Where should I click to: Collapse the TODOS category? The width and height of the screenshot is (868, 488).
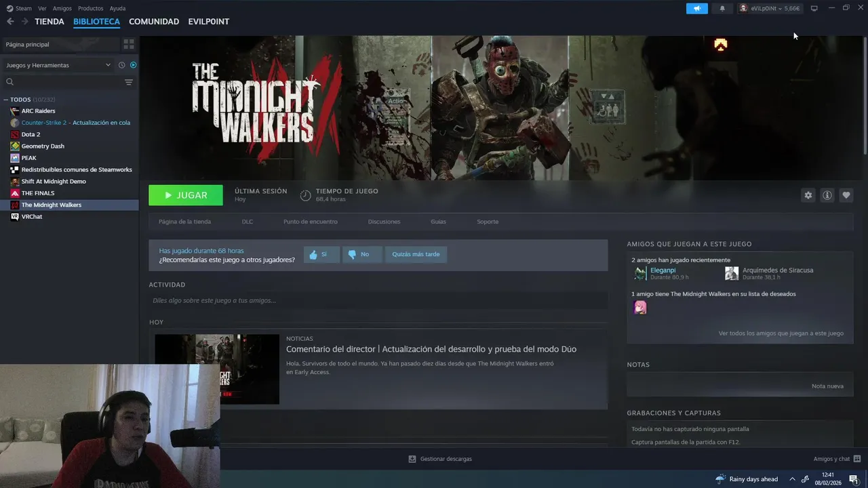click(x=6, y=100)
